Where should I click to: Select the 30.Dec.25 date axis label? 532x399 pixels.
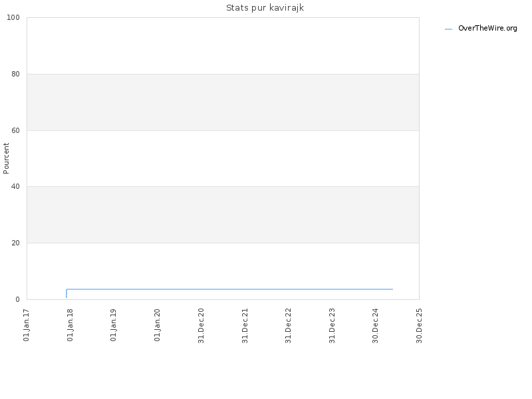pos(420,326)
